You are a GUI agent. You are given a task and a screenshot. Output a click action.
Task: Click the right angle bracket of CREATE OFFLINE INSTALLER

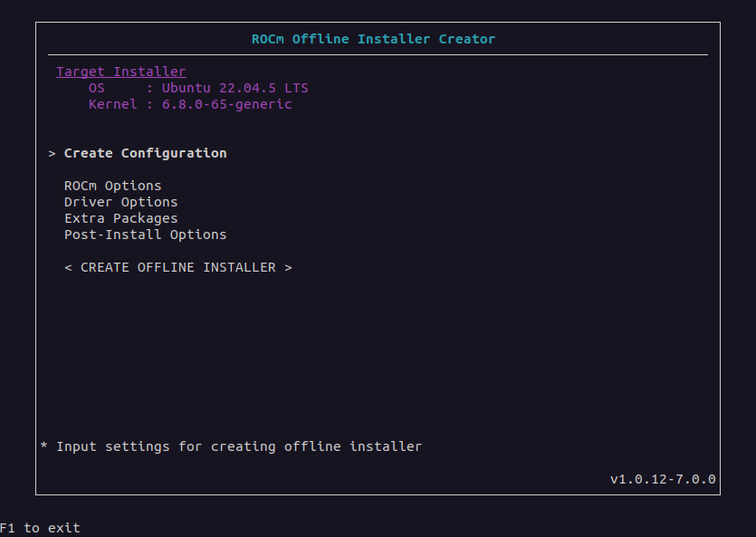click(x=288, y=267)
